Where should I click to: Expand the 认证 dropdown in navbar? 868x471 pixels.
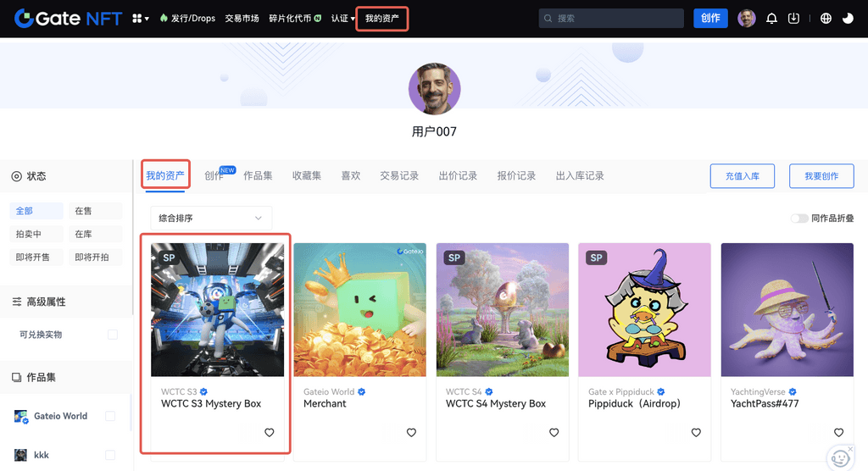[342, 19]
